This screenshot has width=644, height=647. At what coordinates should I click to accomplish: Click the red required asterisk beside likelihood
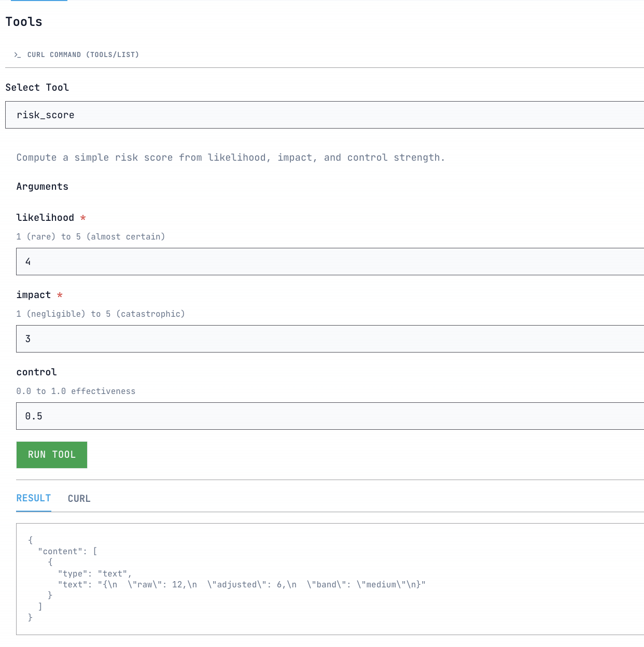tap(83, 218)
